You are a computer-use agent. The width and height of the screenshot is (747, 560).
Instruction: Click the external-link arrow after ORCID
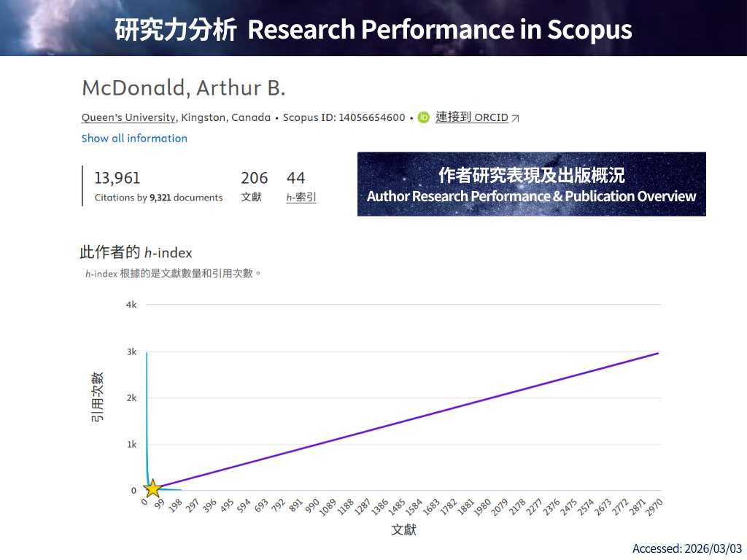pyautogui.click(x=516, y=118)
